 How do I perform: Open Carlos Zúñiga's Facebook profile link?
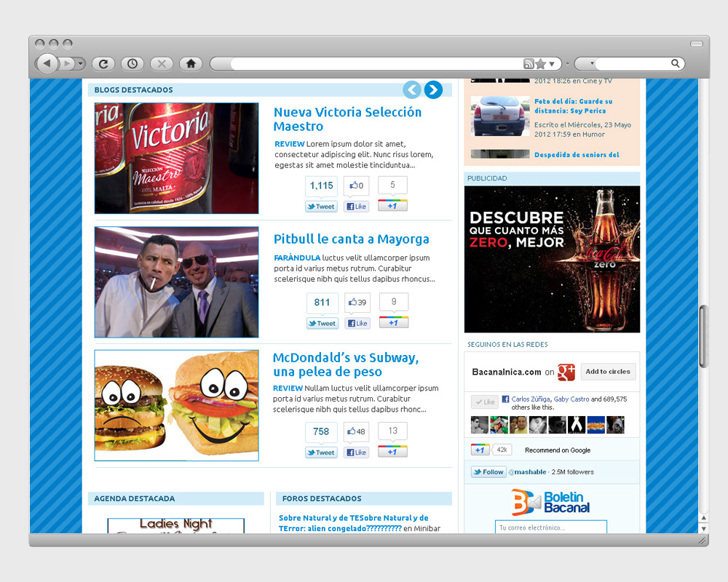coord(531,399)
